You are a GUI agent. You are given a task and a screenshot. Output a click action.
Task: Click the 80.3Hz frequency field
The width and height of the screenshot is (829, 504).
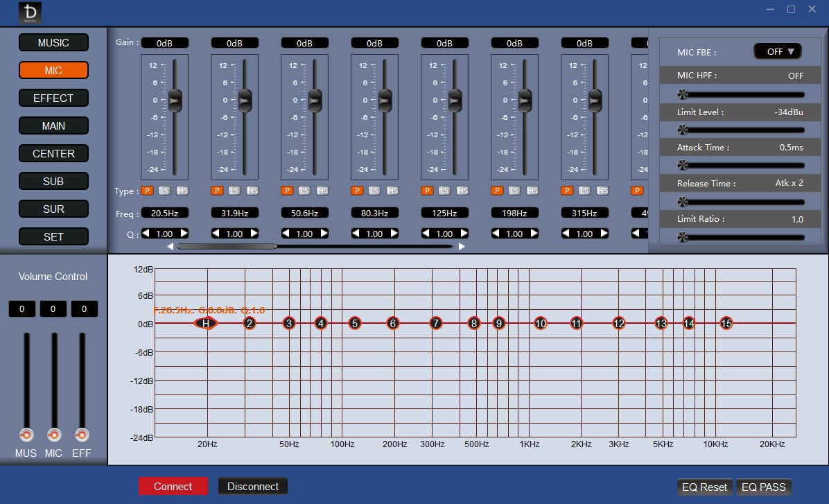click(374, 213)
